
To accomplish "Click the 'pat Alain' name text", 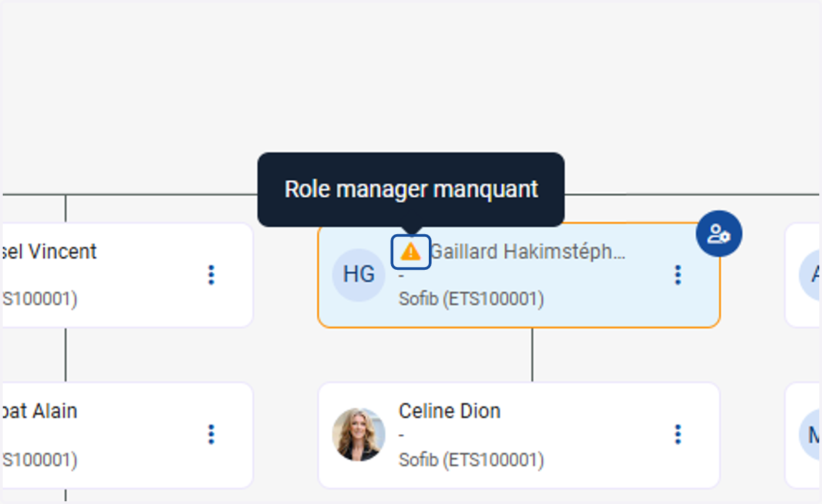I will click(x=40, y=411).
